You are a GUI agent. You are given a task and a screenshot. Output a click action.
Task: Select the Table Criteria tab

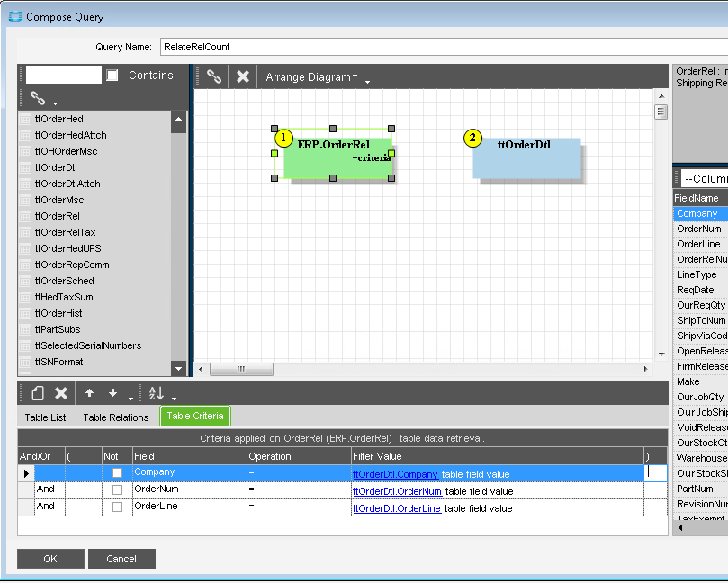click(x=195, y=416)
